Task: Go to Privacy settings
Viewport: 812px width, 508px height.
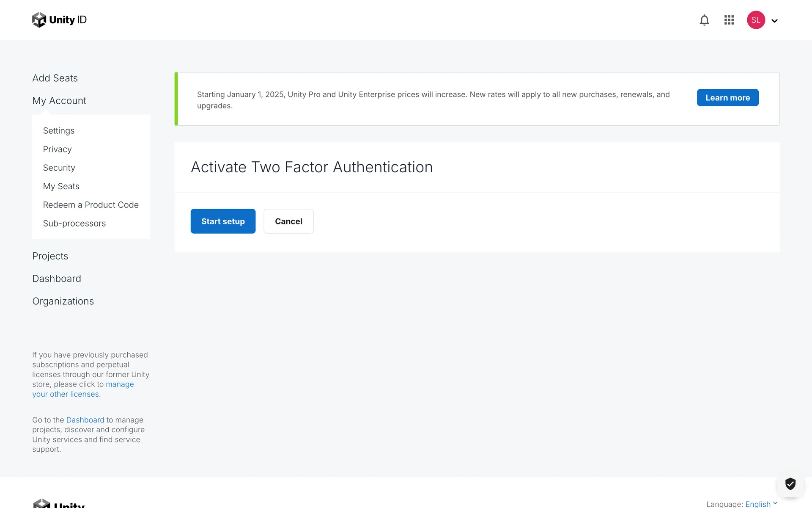Action: tap(57, 149)
